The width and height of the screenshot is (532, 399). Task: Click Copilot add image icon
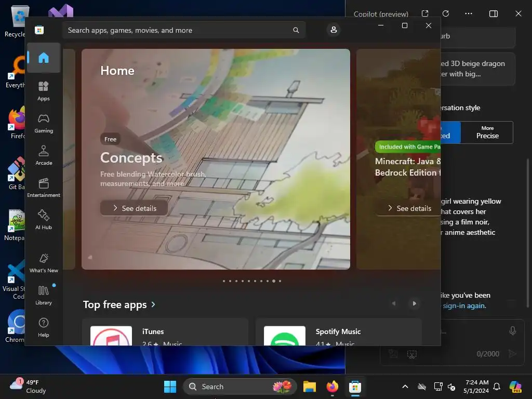[393, 354]
